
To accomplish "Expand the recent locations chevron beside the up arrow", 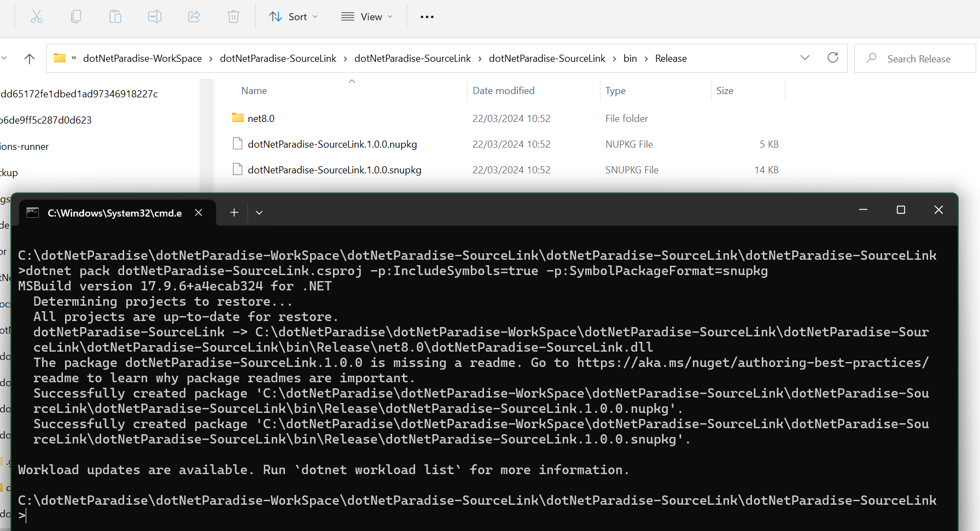I will (4, 58).
